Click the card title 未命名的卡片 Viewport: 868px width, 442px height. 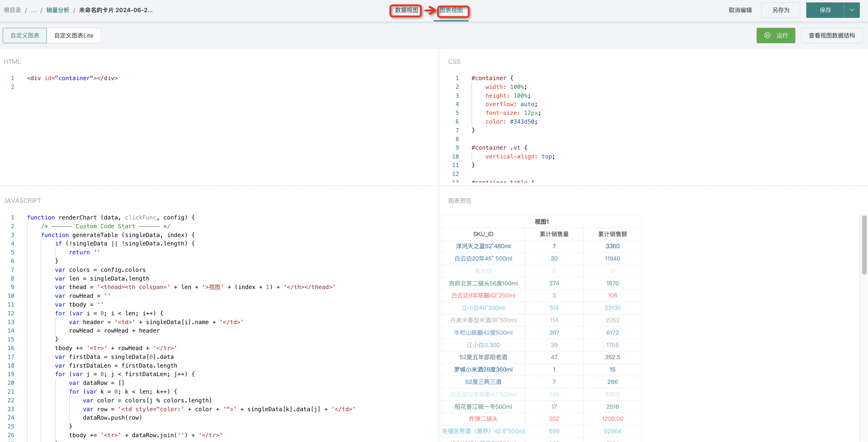(116, 10)
